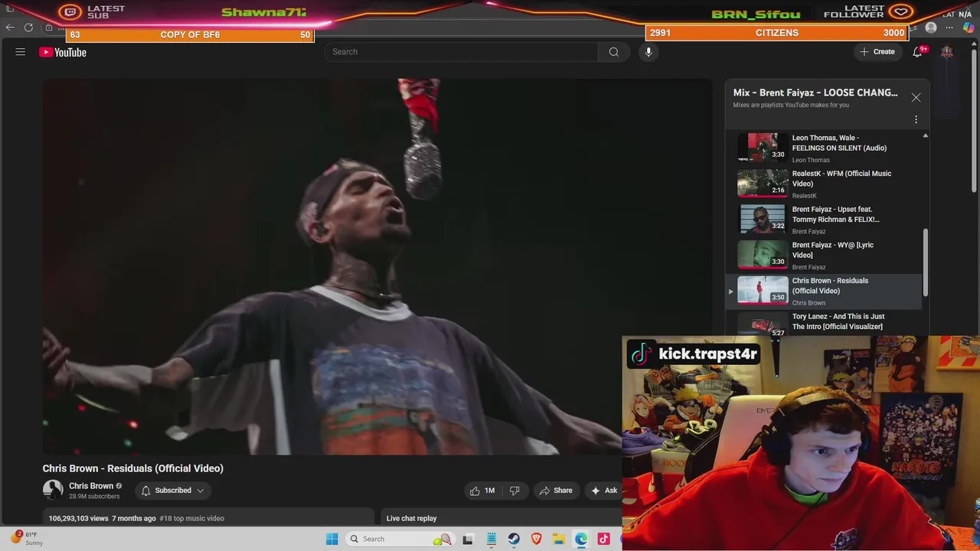980x551 pixels.
Task: Open the Windows Start menu
Action: click(x=332, y=539)
